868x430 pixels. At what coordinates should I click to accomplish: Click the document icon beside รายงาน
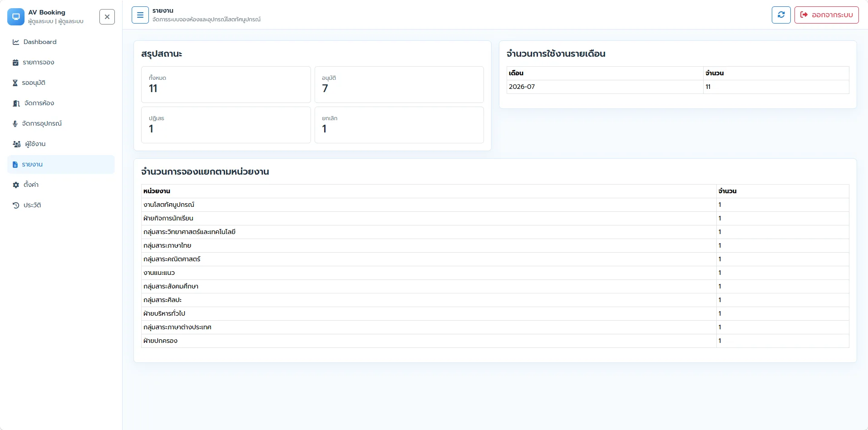coord(15,165)
